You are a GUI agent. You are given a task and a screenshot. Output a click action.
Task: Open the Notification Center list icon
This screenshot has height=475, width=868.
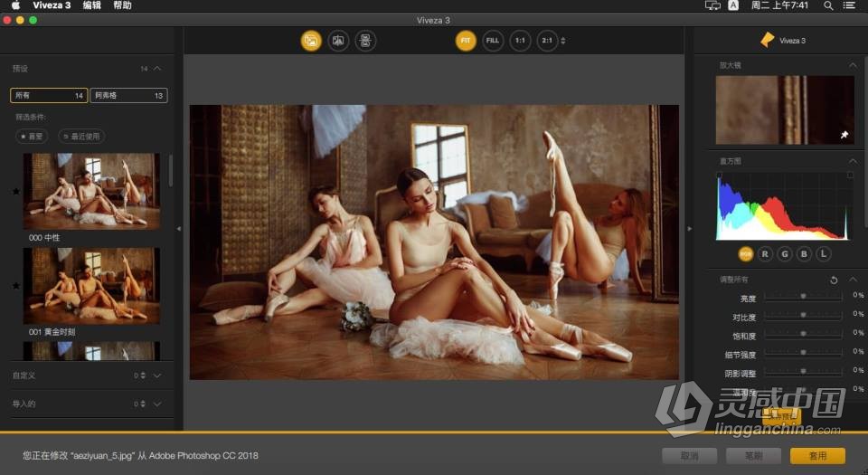[x=849, y=5]
